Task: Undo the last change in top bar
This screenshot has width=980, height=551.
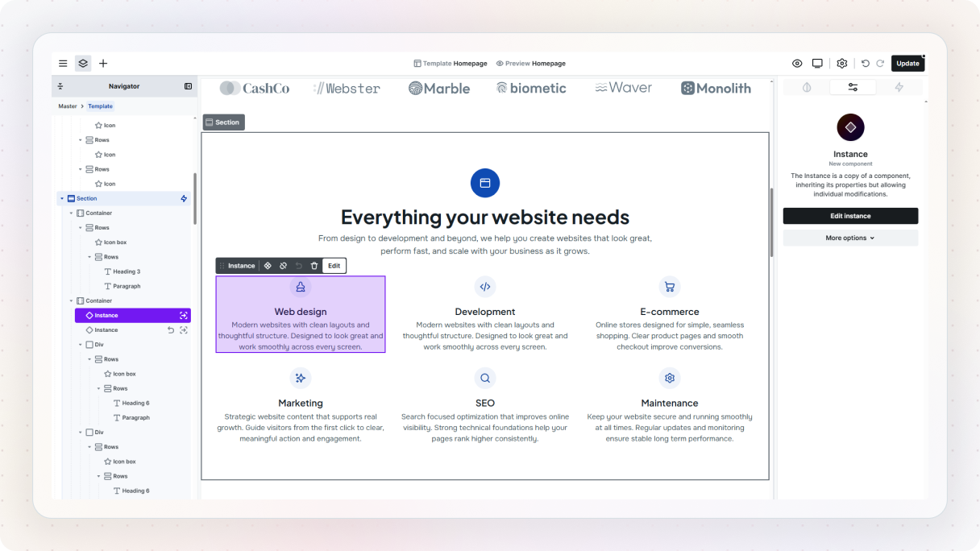Action: pos(866,64)
